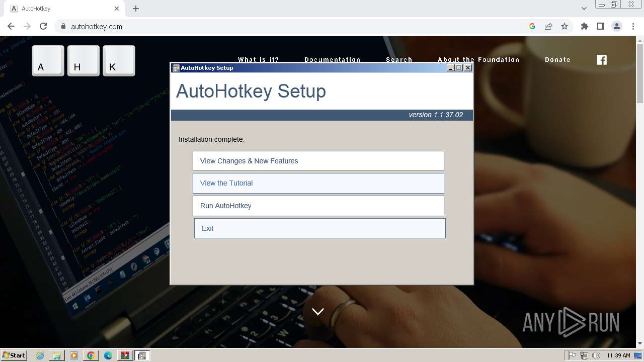The height and width of the screenshot is (362, 644).
Task: Open tab search dropdown arrow
Action: [584, 9]
